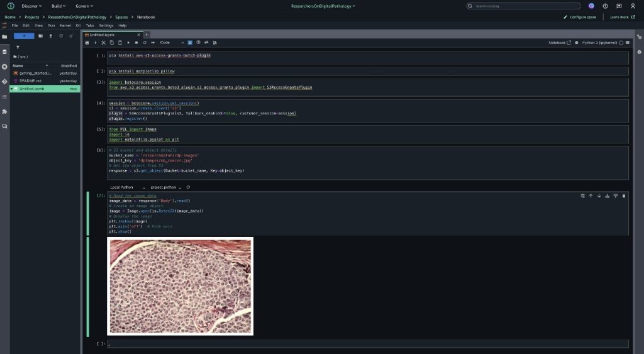Open in Notebook with the external-link button

point(559,43)
